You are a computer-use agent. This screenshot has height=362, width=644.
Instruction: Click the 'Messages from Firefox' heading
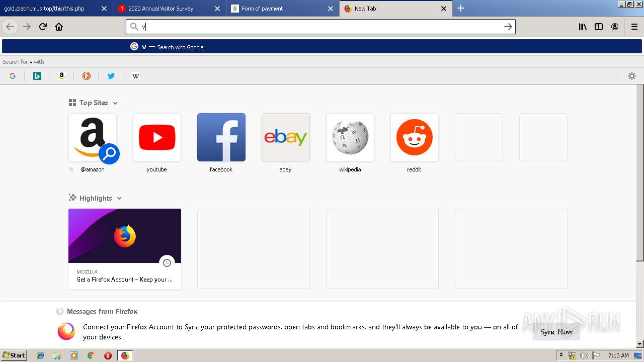point(102,311)
